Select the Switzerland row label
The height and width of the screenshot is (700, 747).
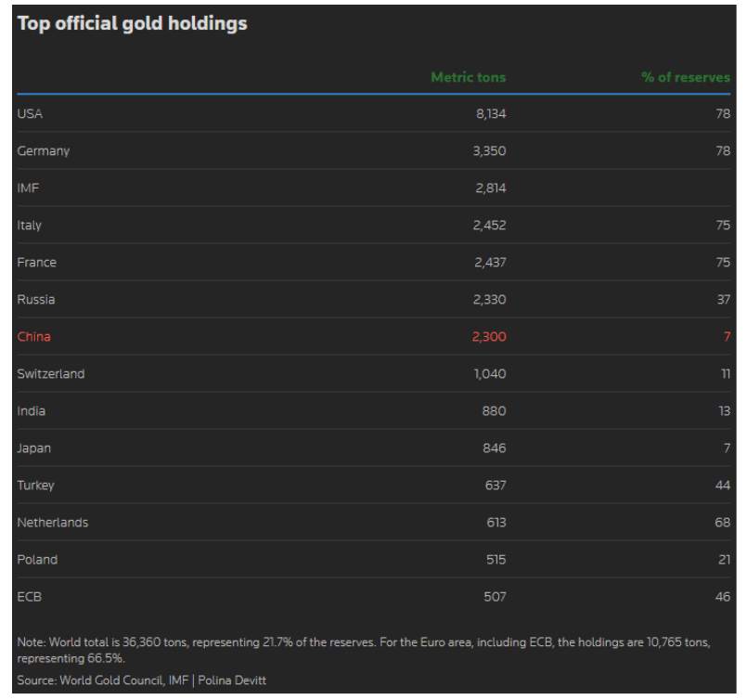[x=50, y=374]
